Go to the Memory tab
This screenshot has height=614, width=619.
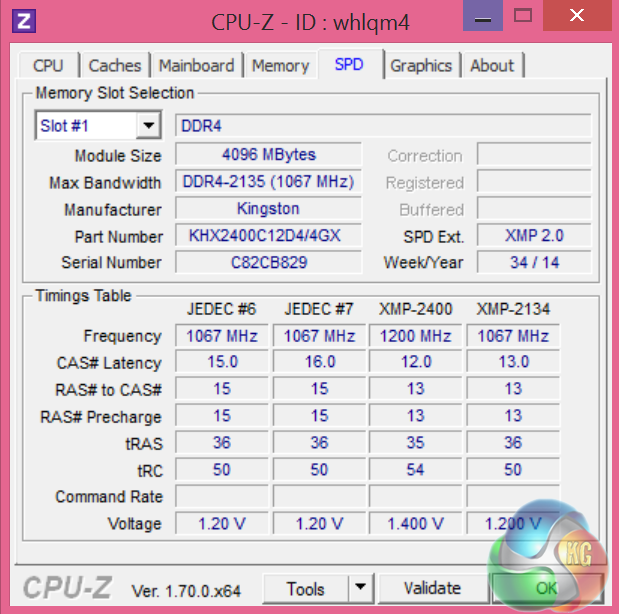(280, 66)
